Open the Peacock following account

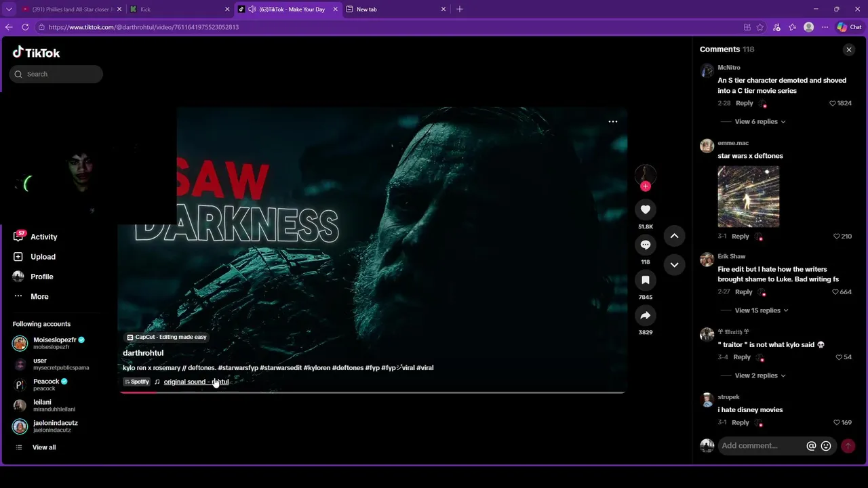41,384
